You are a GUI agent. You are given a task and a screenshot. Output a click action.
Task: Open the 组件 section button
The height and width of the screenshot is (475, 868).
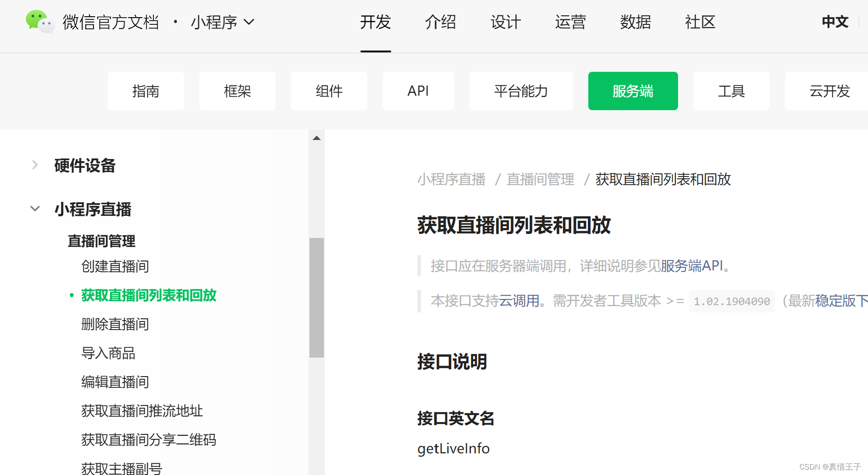pos(329,91)
